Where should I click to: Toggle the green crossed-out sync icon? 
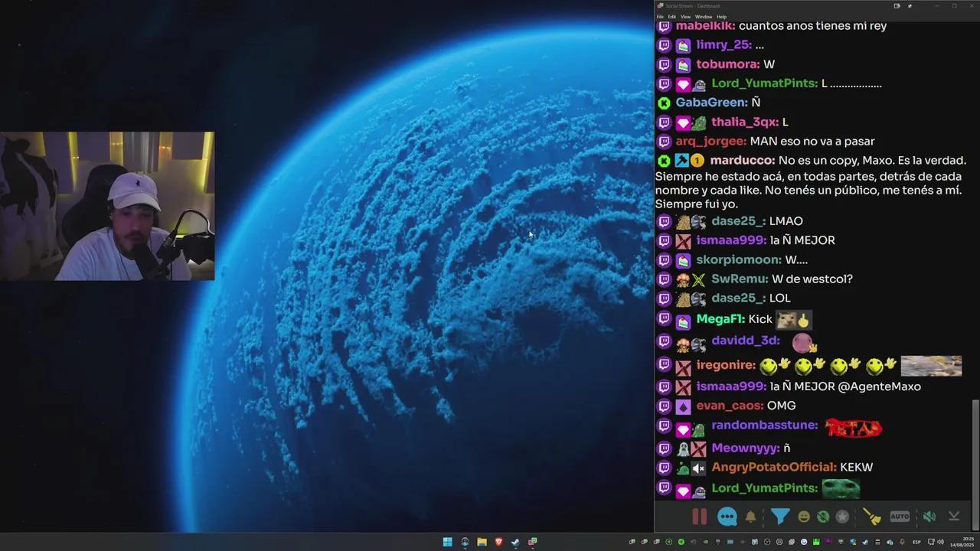click(x=823, y=517)
